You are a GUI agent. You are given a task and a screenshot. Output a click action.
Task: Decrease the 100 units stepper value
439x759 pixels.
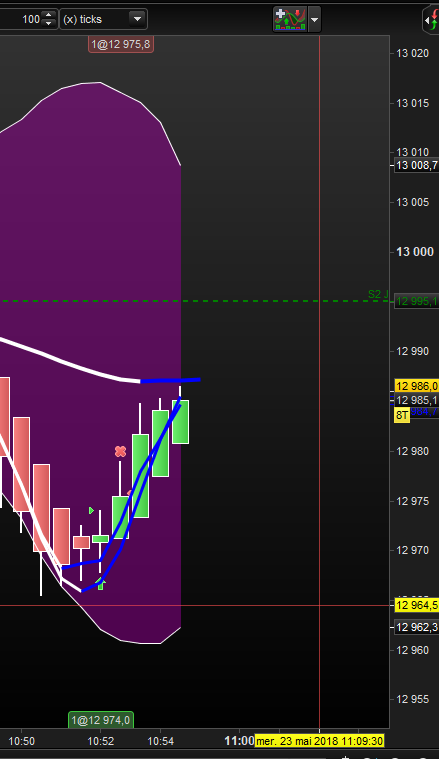point(48,24)
